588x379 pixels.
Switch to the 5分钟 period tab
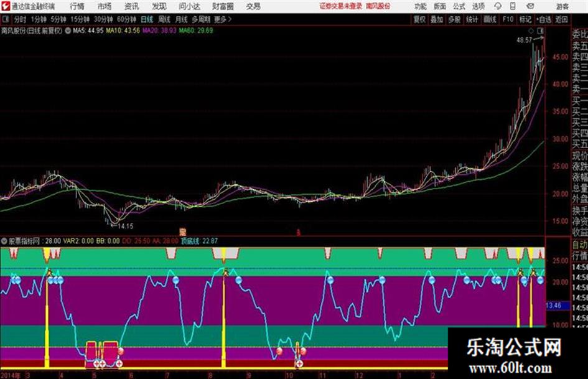click(58, 19)
